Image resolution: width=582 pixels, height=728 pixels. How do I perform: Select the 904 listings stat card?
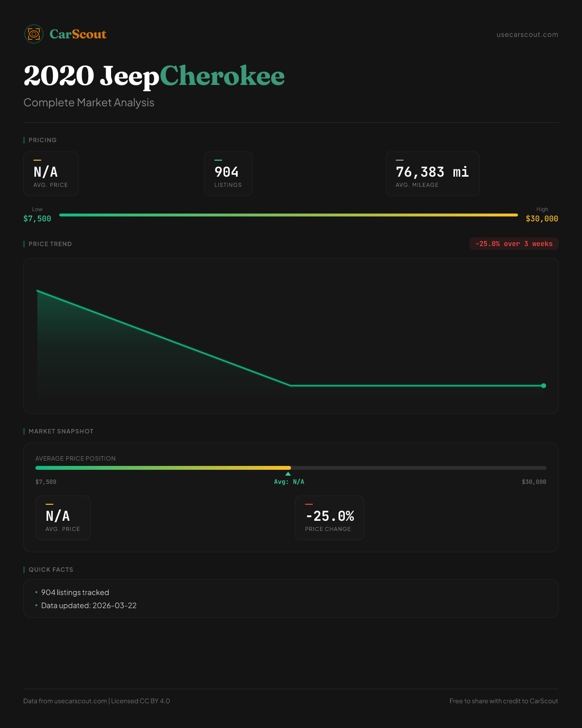pyautogui.click(x=228, y=174)
